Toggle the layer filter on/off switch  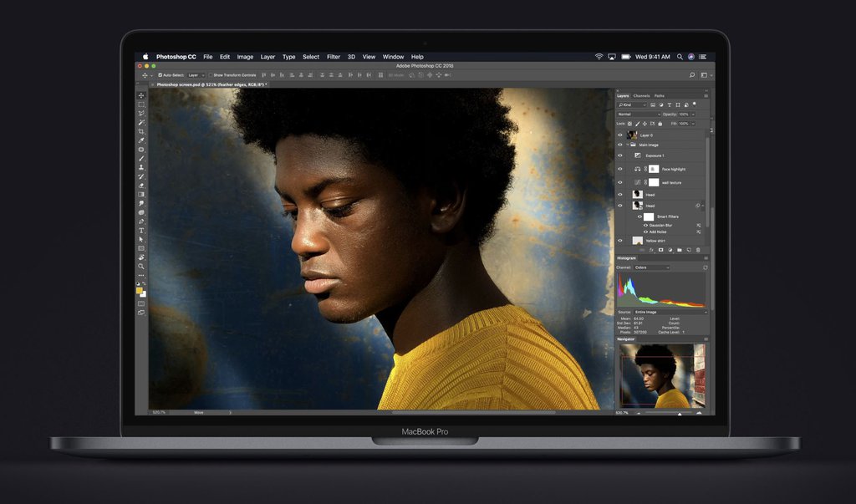[x=695, y=104]
